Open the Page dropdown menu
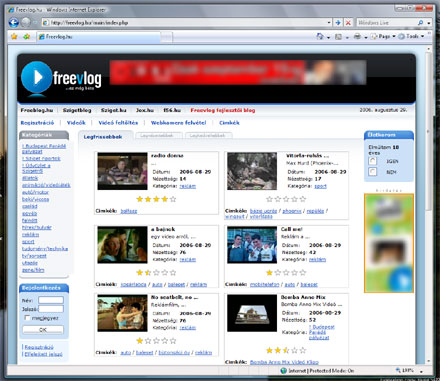440x381 pixels. pos(383,36)
